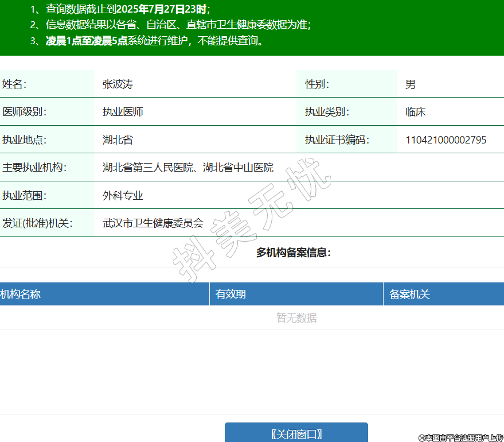Click the 执业证书编码 field label
504x442 pixels.
337,140
